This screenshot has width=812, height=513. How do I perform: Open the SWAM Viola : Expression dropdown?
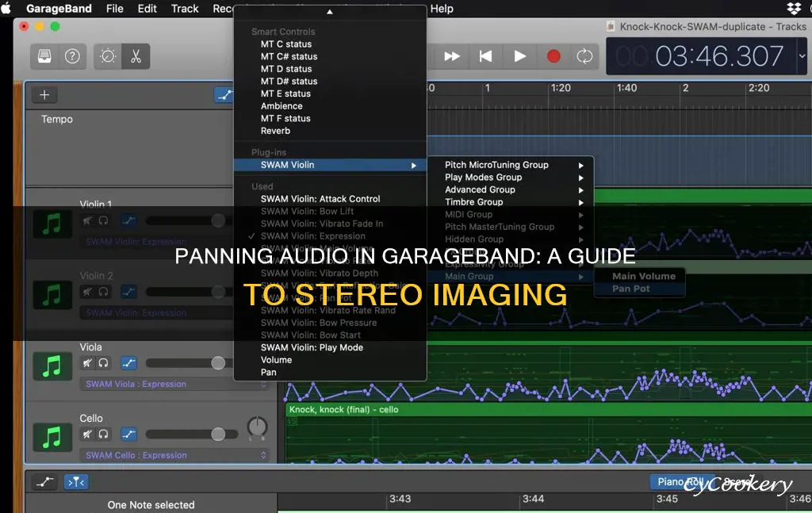[x=174, y=384]
